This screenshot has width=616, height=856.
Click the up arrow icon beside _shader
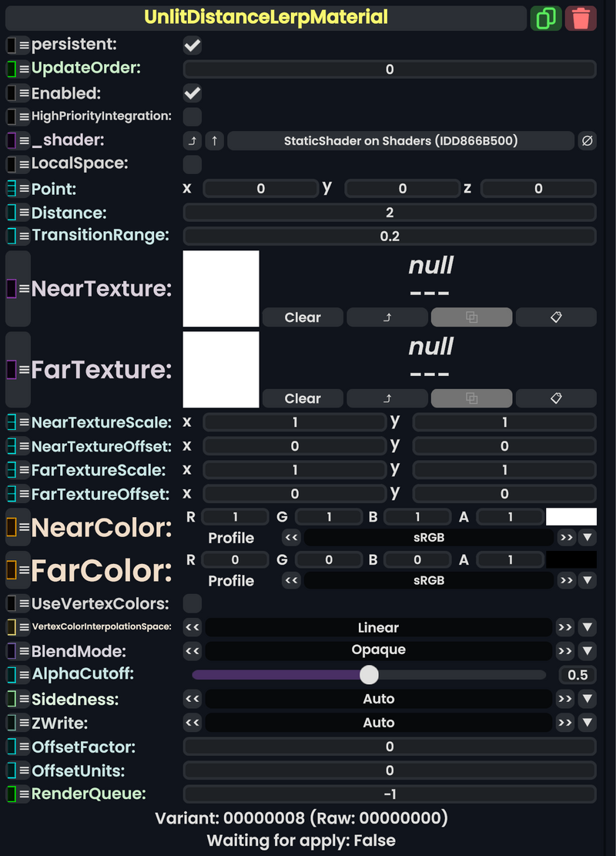click(214, 140)
